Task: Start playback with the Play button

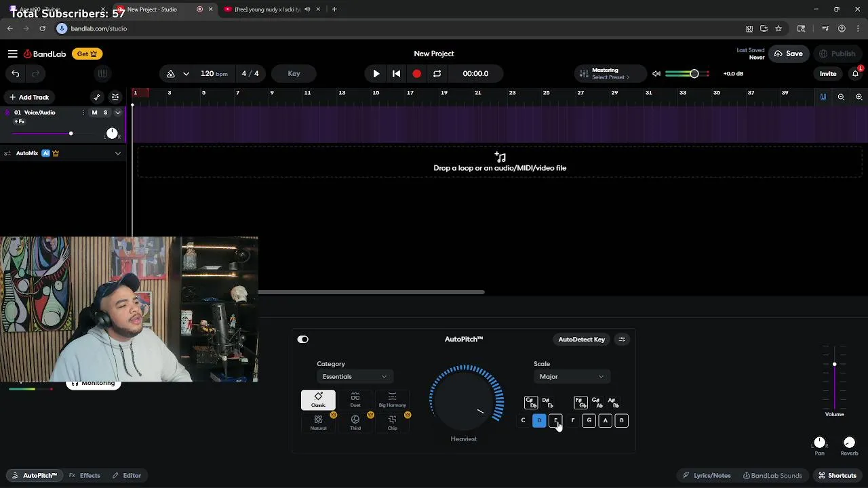Action: pos(376,73)
